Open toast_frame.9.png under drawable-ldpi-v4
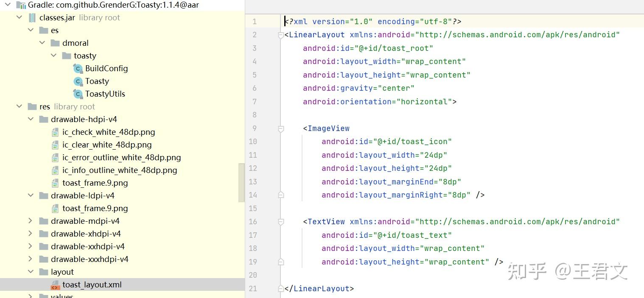Viewport: 644px width, 298px height. point(95,209)
